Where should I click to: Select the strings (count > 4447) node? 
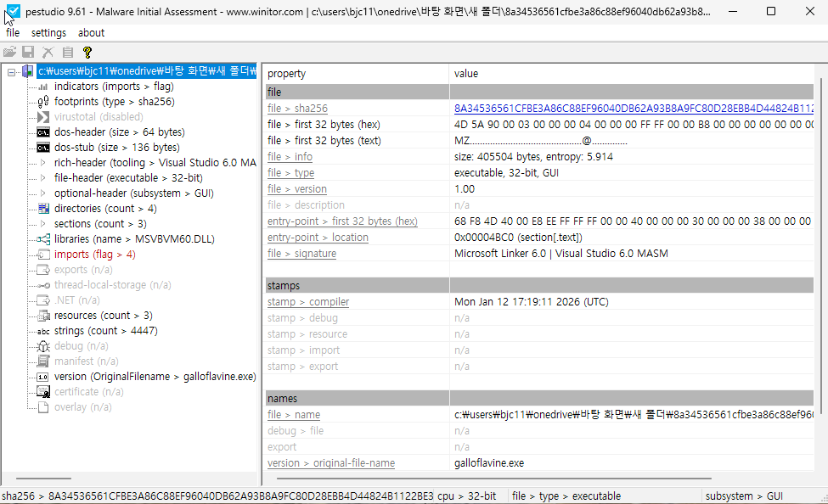(x=105, y=331)
